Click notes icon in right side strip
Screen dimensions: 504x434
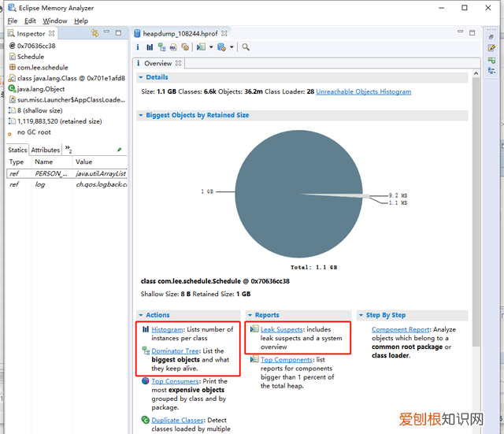pyautogui.click(x=491, y=48)
